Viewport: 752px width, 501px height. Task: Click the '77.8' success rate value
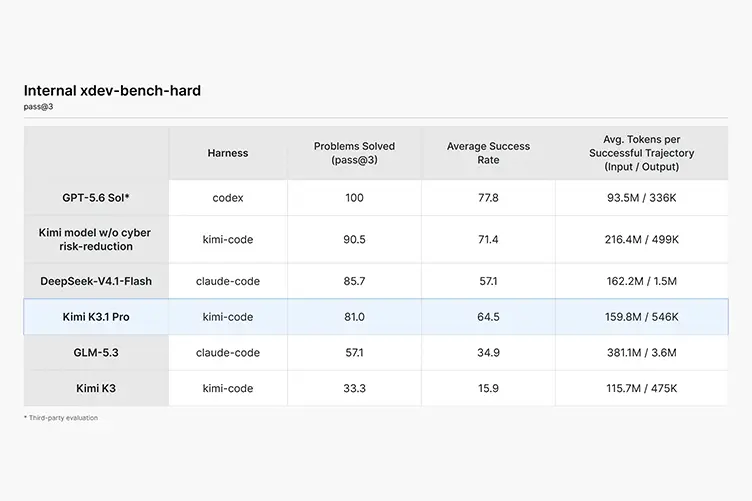click(488, 198)
